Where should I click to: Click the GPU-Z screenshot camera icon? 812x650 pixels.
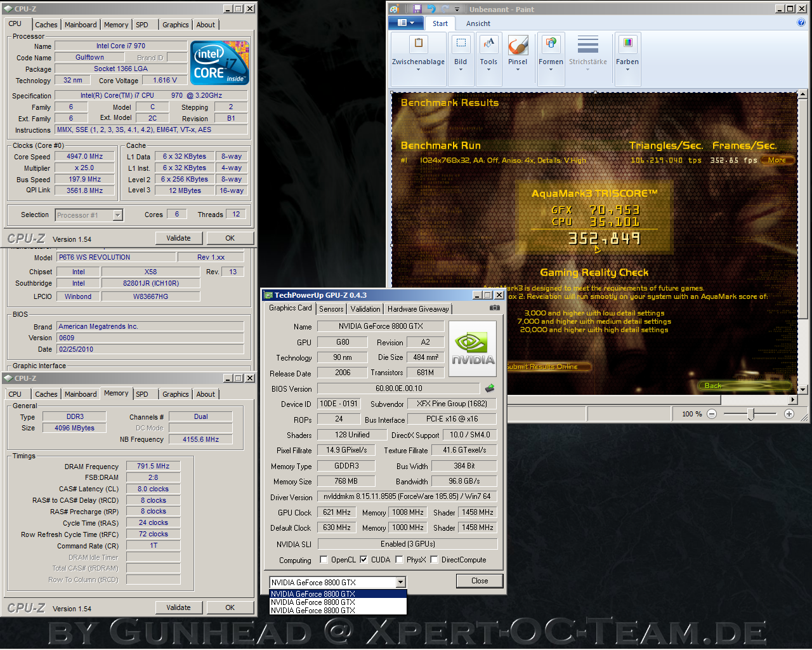coord(495,308)
